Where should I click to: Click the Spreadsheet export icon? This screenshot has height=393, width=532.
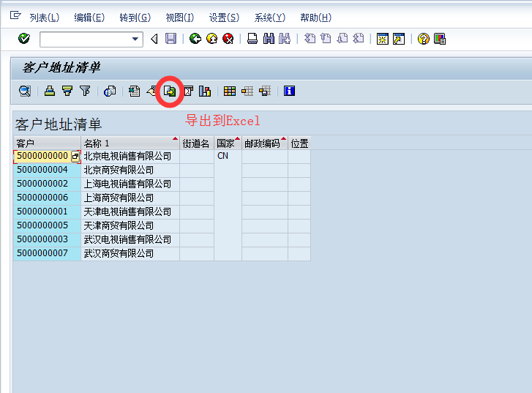(x=135, y=91)
